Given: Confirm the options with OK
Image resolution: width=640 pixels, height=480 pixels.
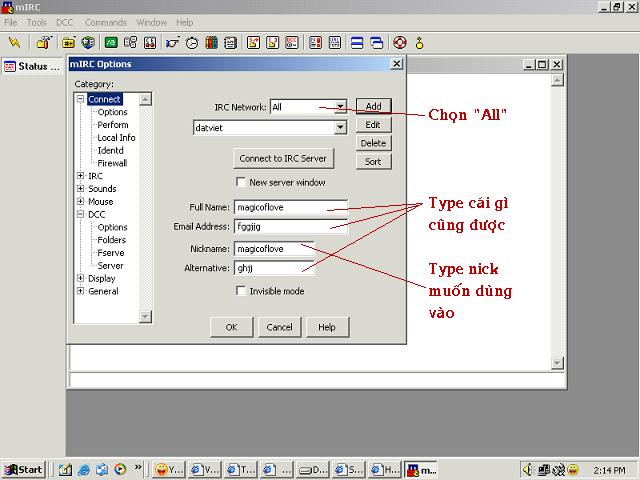Looking at the screenshot, I should [x=231, y=327].
